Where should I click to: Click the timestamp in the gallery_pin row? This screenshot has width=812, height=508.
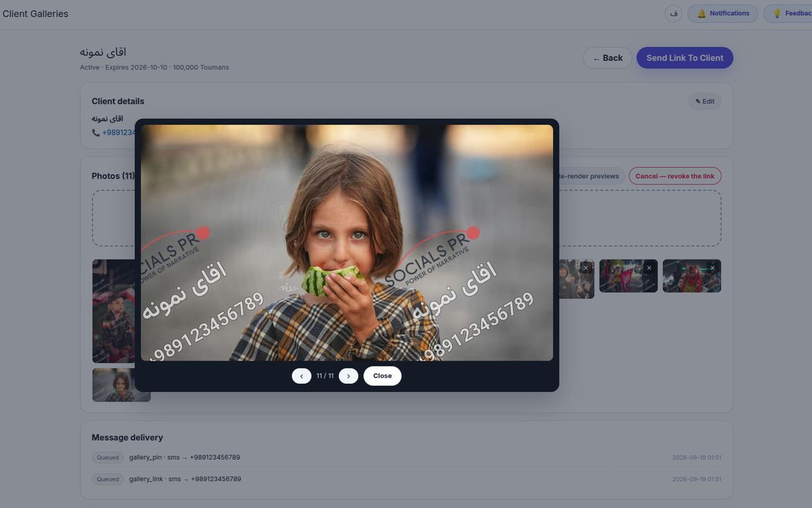click(x=696, y=457)
